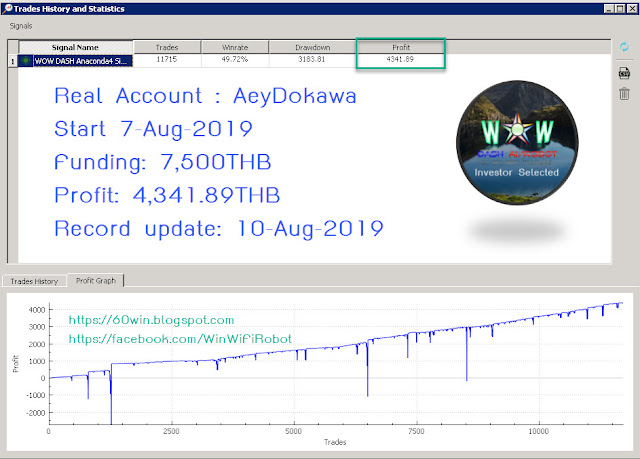Viewport: 640px width, 459px height.
Task: Click the trades value 11715
Action: click(x=167, y=60)
